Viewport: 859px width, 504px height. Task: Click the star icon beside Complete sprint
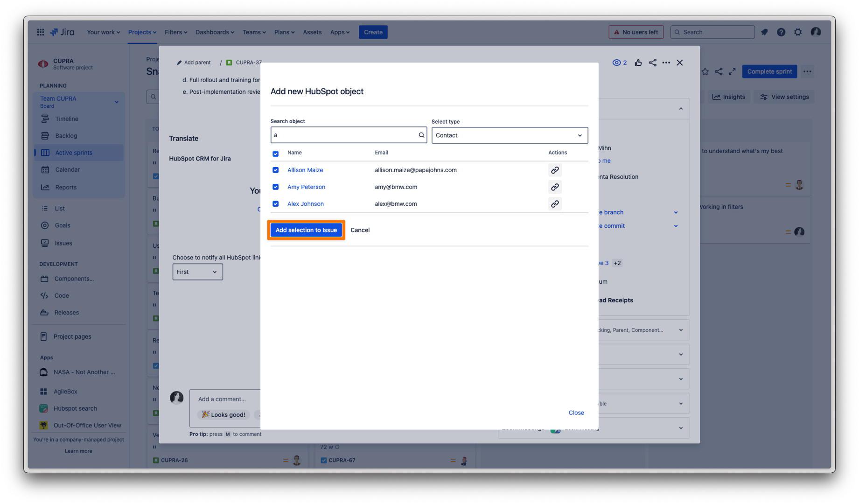[x=705, y=71]
